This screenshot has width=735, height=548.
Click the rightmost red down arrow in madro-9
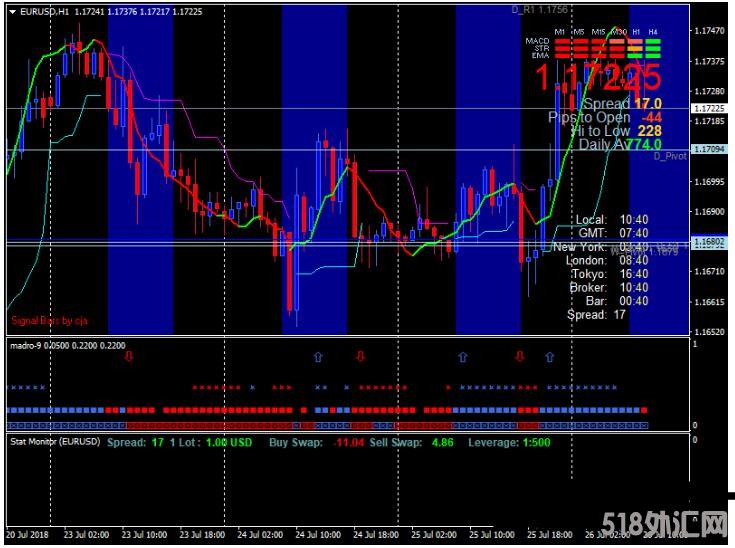coord(519,357)
